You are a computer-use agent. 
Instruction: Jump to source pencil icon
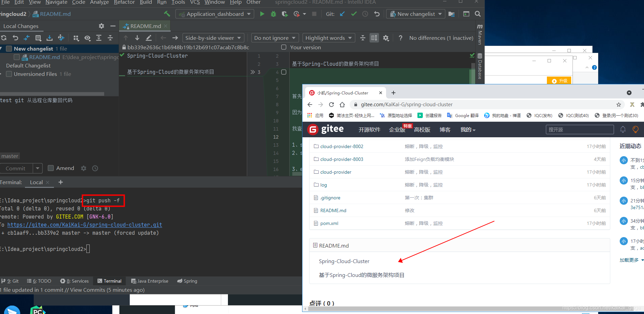point(149,38)
